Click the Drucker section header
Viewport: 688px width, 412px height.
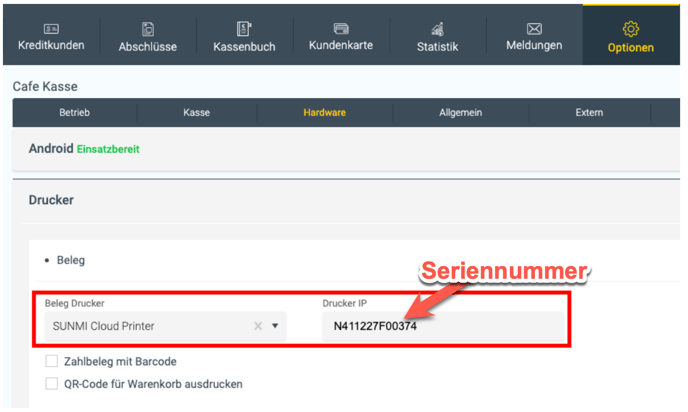coord(51,200)
